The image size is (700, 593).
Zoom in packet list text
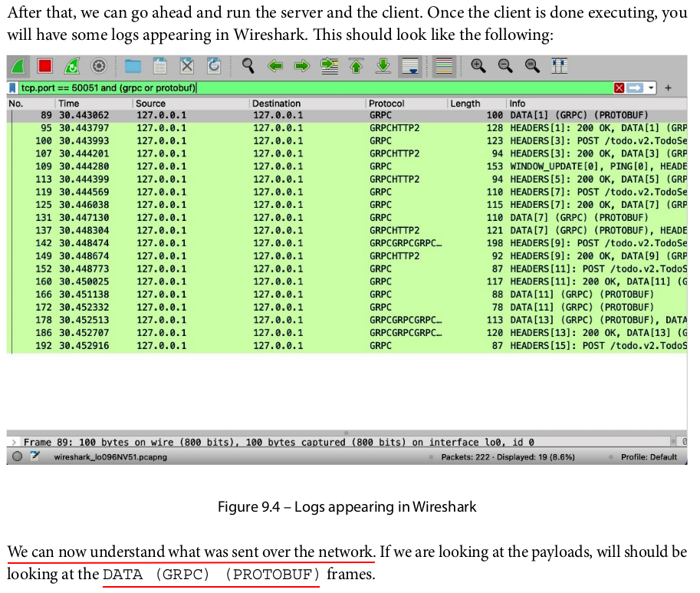478,66
